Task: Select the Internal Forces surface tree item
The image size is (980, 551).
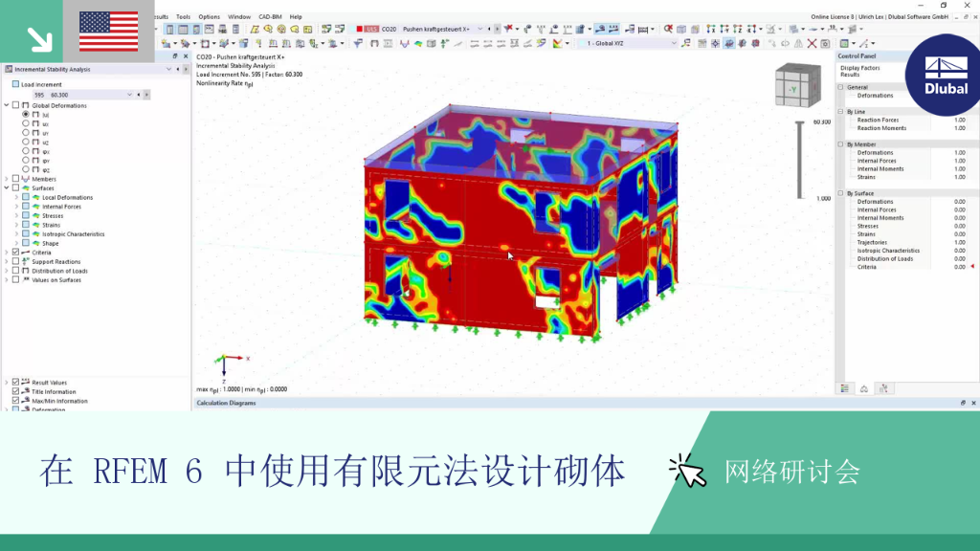Action: click(x=61, y=207)
